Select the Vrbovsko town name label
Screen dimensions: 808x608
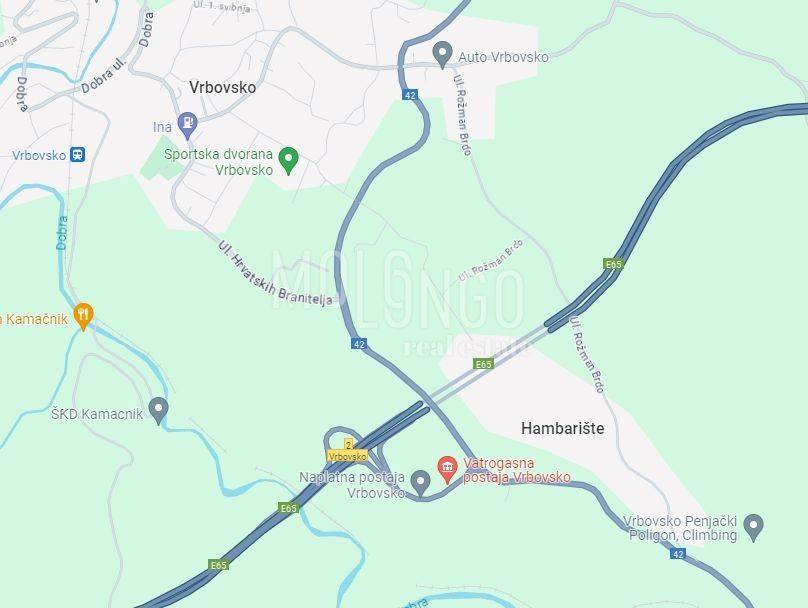223,87
